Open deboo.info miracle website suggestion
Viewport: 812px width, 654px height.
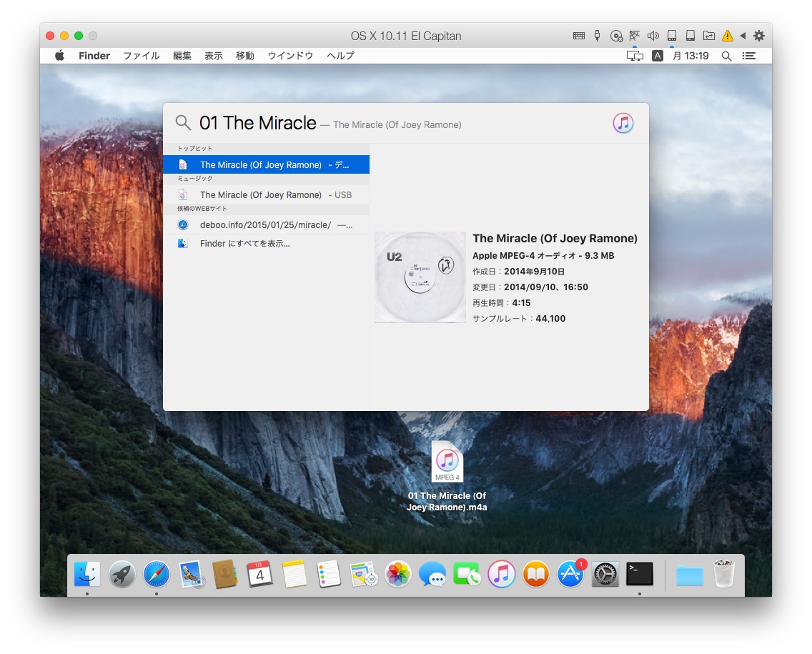click(266, 224)
